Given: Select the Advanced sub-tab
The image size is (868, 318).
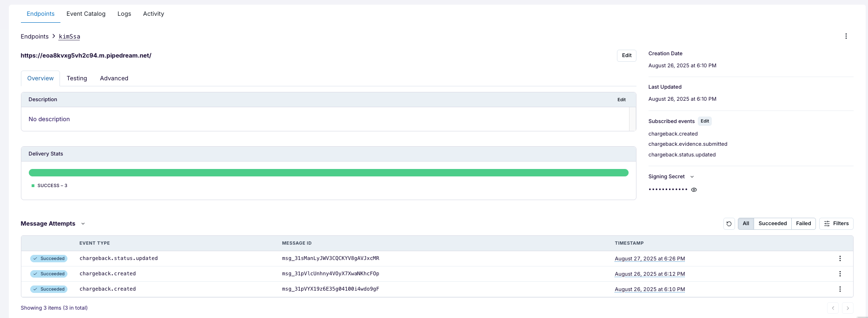Looking at the screenshot, I should (114, 78).
